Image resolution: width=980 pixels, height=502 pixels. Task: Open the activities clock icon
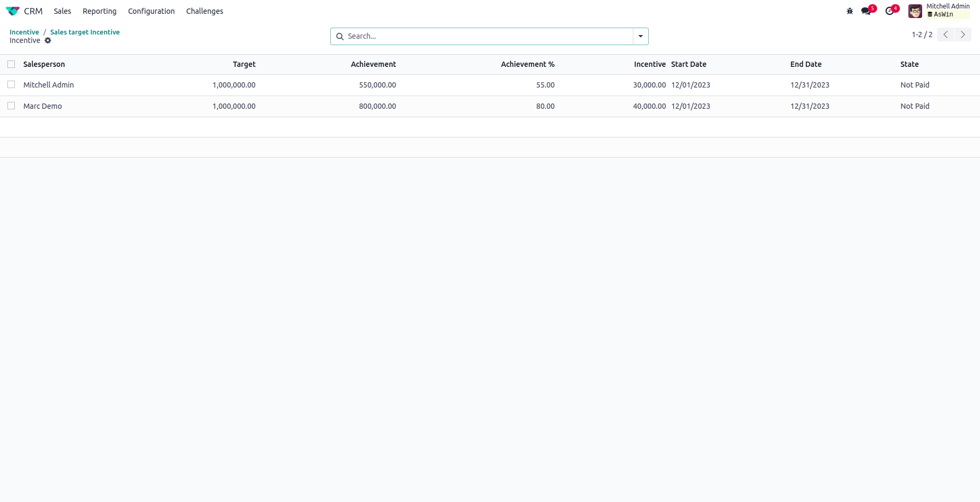[x=890, y=11]
